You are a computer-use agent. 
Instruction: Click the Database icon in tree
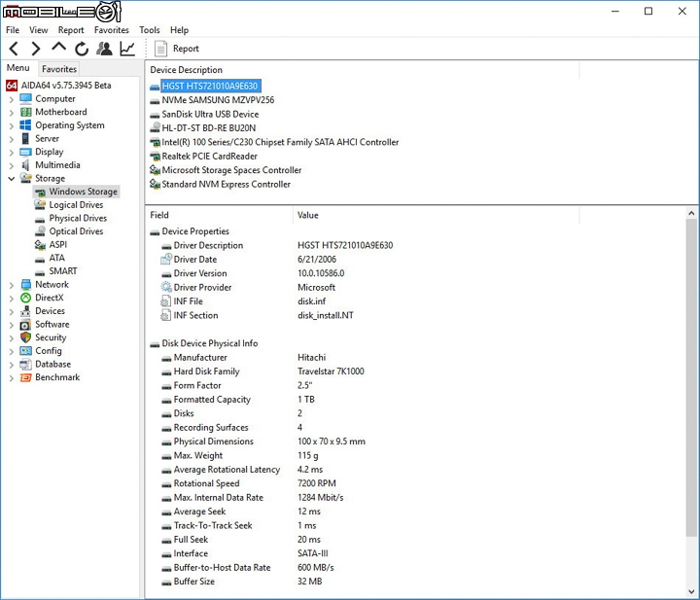(x=26, y=365)
